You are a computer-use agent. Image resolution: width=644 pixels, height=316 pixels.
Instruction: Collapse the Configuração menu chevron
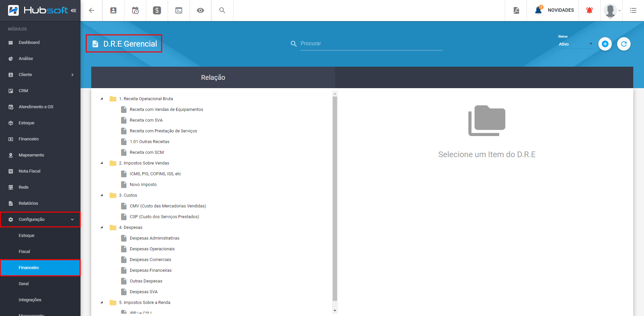[x=72, y=219]
